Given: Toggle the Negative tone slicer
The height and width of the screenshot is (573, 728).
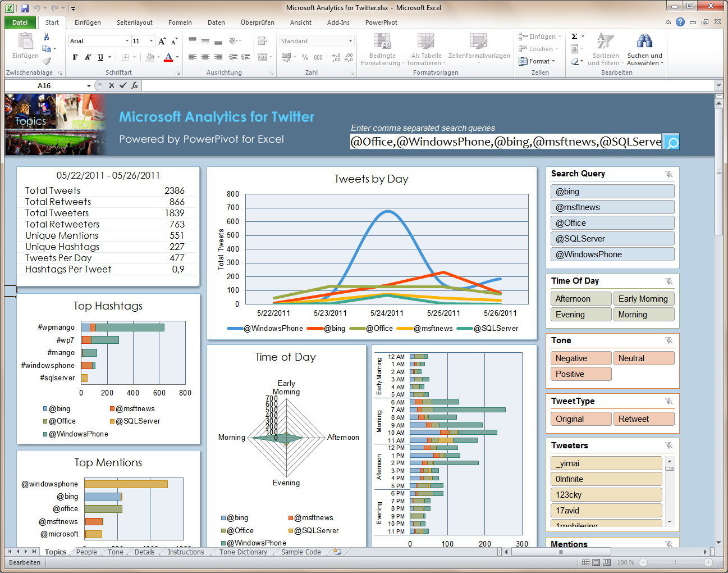Looking at the screenshot, I should tap(581, 358).
